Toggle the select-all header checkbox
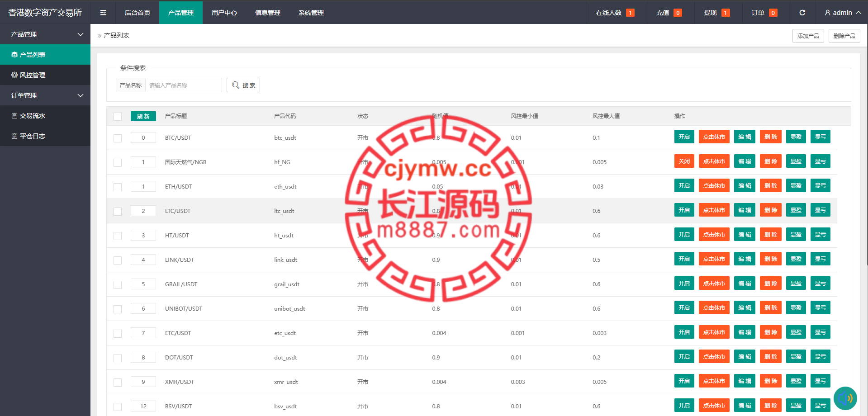Screen dimensions: 868x416 (118, 117)
